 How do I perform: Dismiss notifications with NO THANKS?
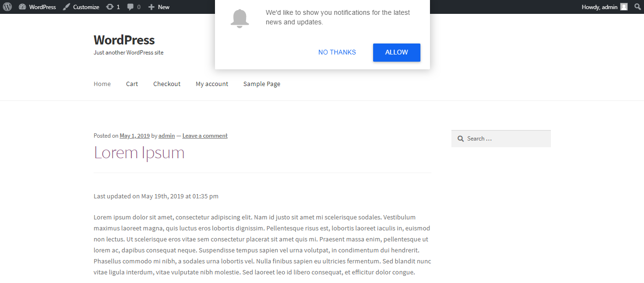coord(337,52)
